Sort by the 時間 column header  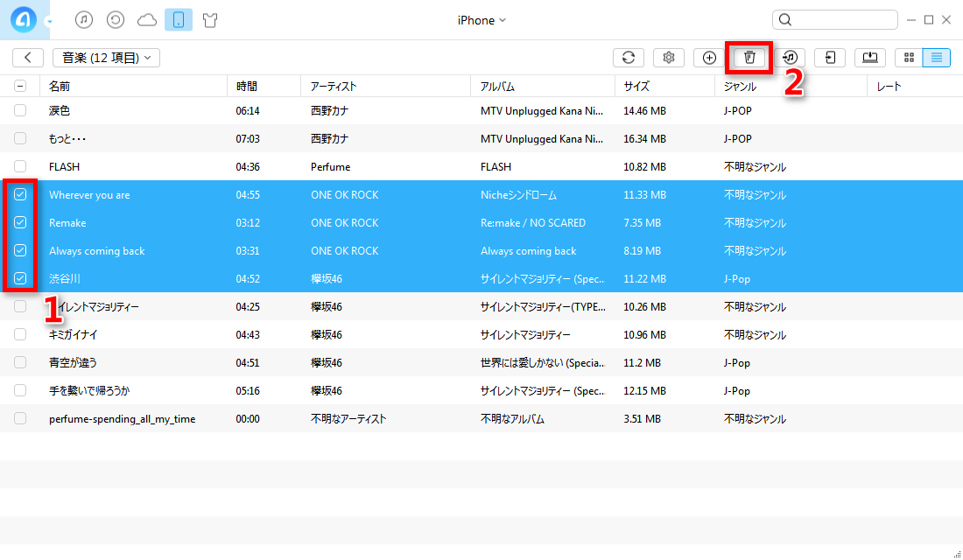tap(264, 86)
